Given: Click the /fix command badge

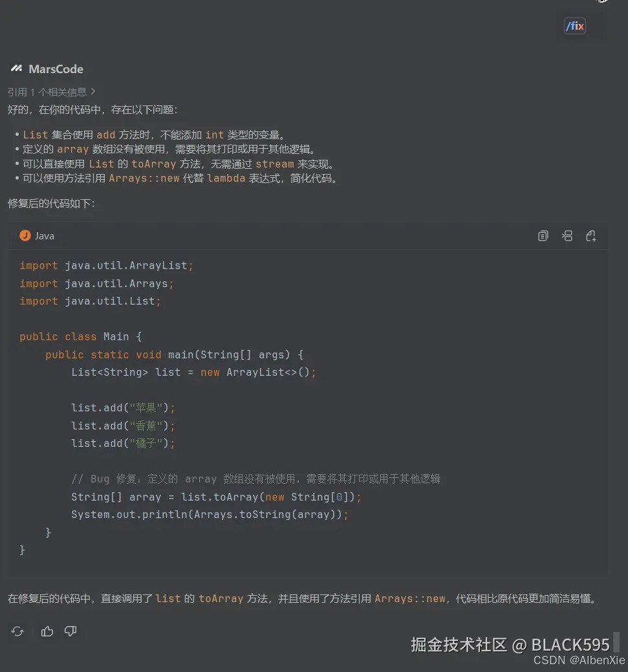Looking at the screenshot, I should click(x=574, y=26).
